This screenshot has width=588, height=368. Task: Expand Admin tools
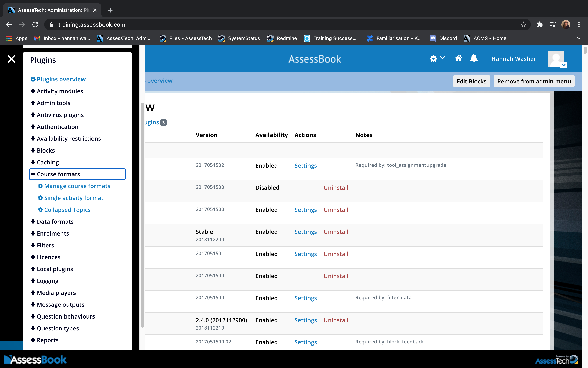point(51,103)
